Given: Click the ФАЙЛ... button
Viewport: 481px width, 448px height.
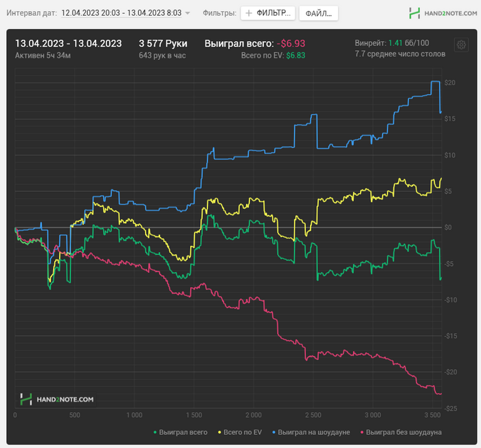Looking at the screenshot, I should [x=319, y=14].
